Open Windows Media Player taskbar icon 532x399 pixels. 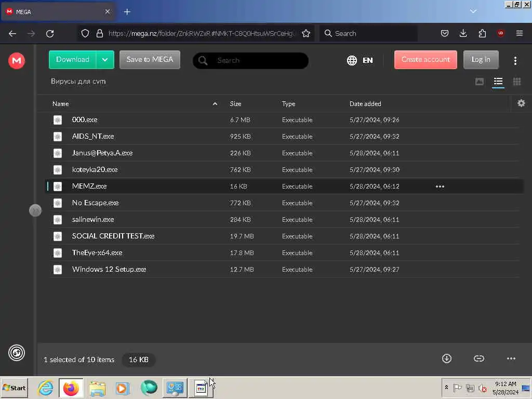(123, 388)
